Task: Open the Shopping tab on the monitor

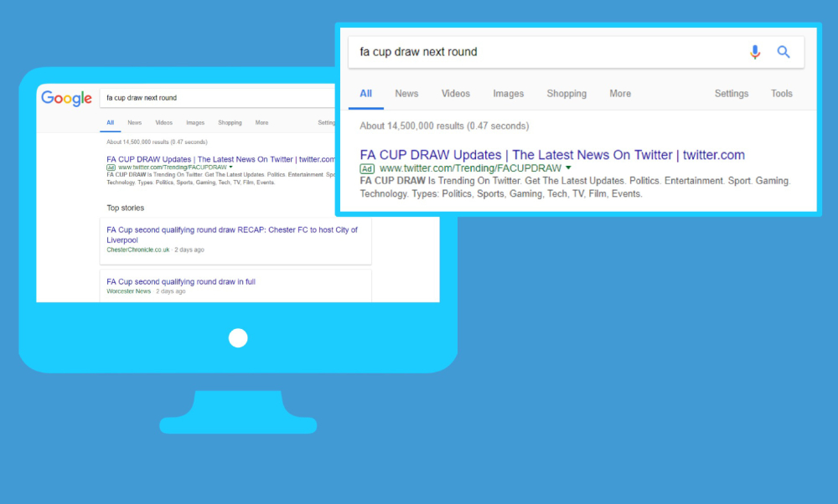Action: (x=230, y=123)
